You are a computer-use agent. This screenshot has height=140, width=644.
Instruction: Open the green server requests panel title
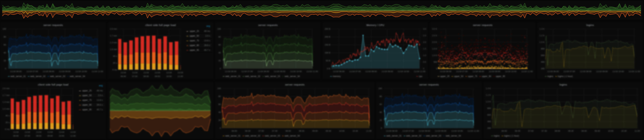click(x=268, y=25)
